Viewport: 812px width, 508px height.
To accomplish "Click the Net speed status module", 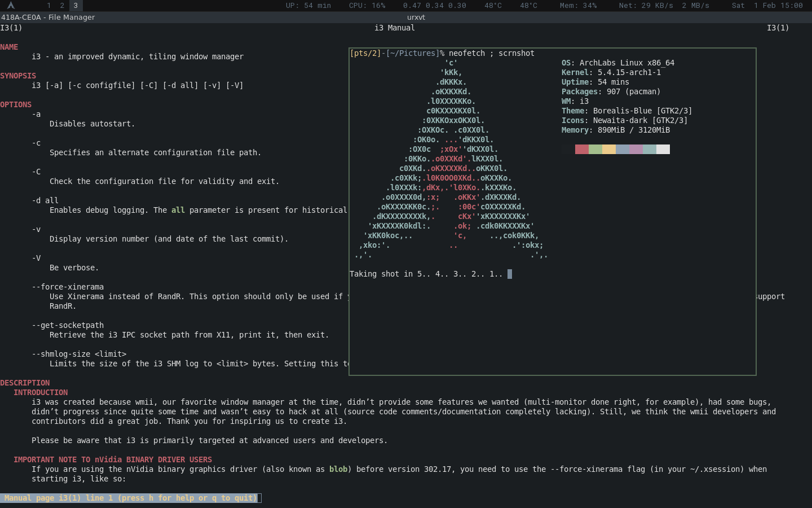I will click(x=664, y=6).
